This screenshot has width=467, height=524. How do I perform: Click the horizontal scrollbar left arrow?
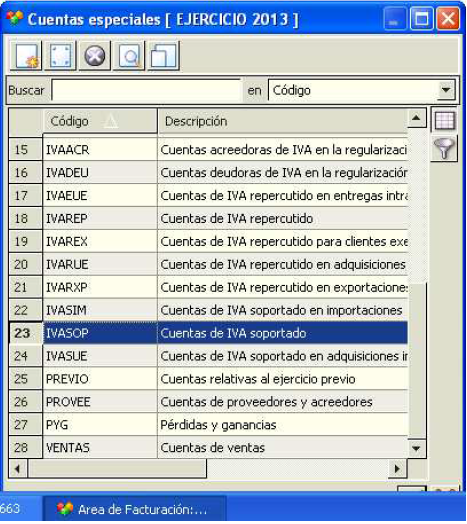pos(18,469)
